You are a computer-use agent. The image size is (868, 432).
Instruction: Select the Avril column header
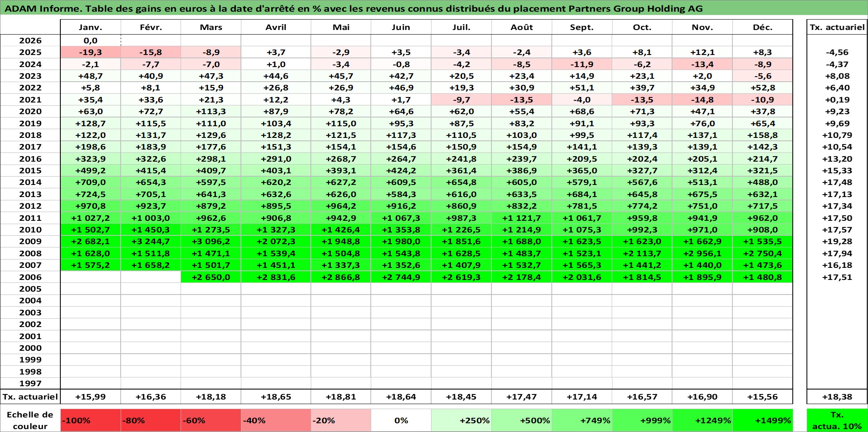(x=276, y=27)
